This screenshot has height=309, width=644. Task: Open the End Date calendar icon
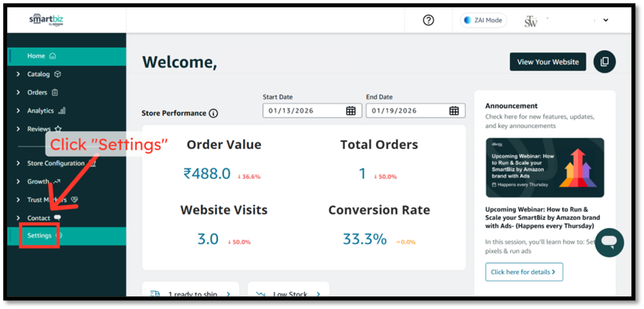(x=454, y=111)
